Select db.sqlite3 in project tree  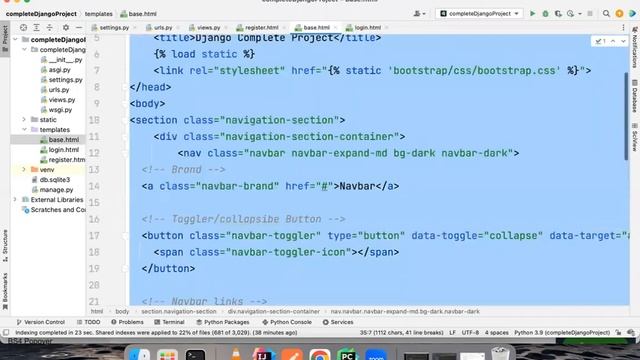pyautogui.click(x=51, y=180)
